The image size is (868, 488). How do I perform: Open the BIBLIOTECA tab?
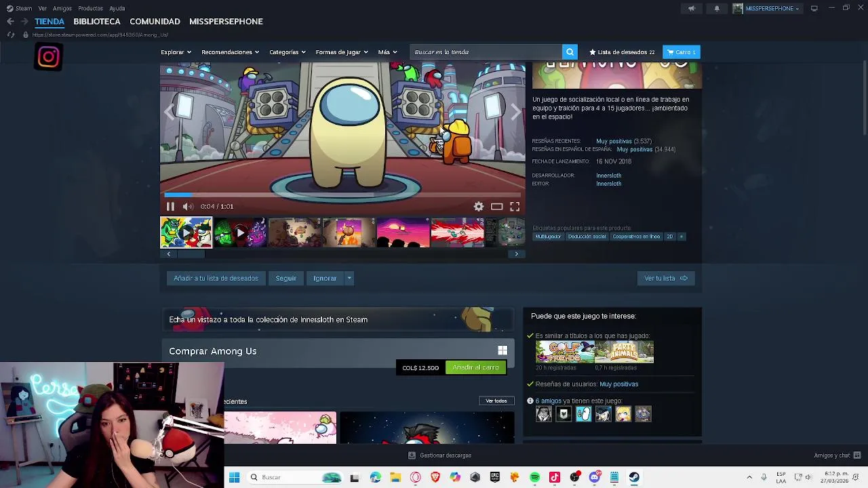pyautogui.click(x=97, y=22)
